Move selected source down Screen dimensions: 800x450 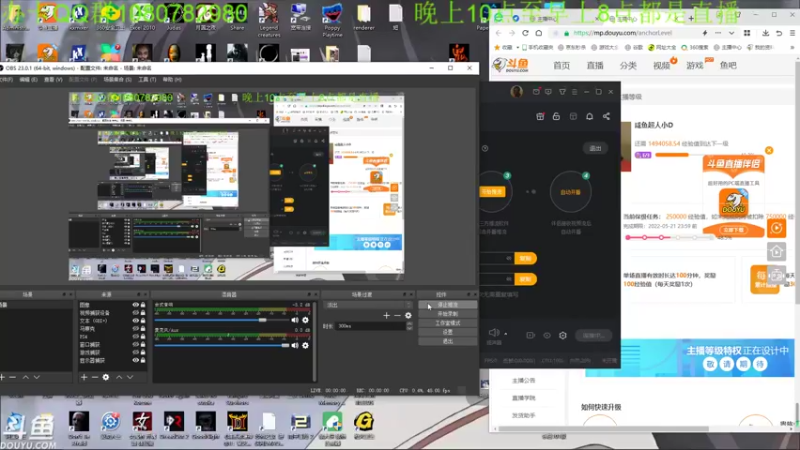130,377
